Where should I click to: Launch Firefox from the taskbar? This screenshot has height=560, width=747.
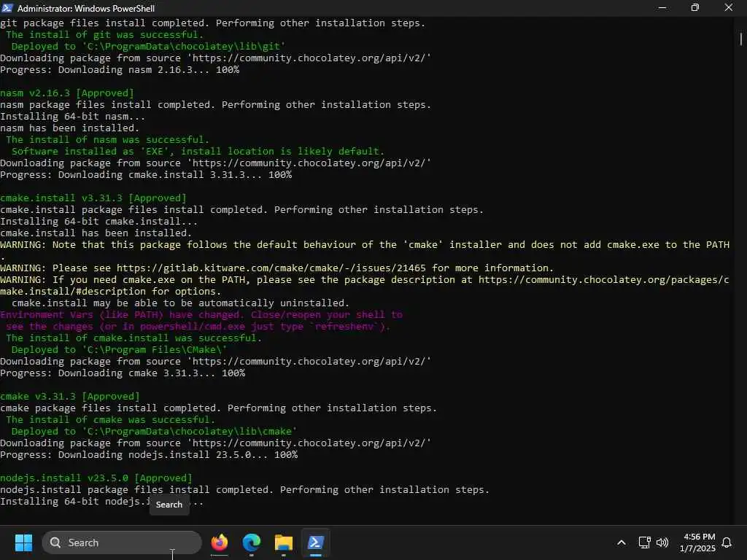click(x=219, y=542)
